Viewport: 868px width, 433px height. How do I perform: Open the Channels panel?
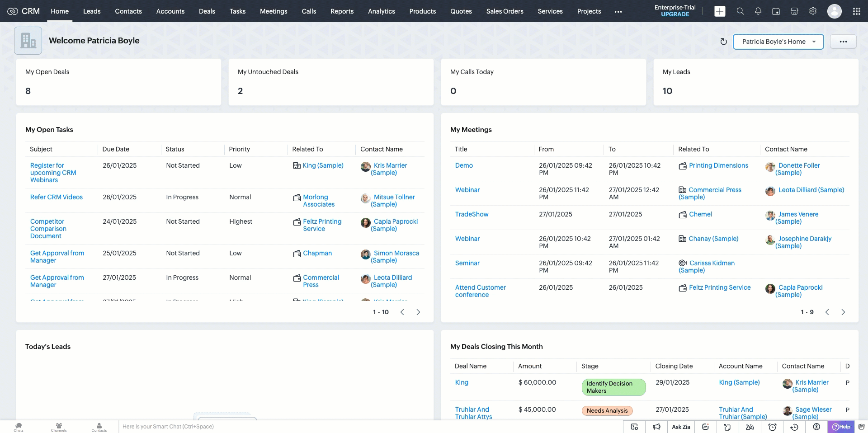tap(59, 427)
